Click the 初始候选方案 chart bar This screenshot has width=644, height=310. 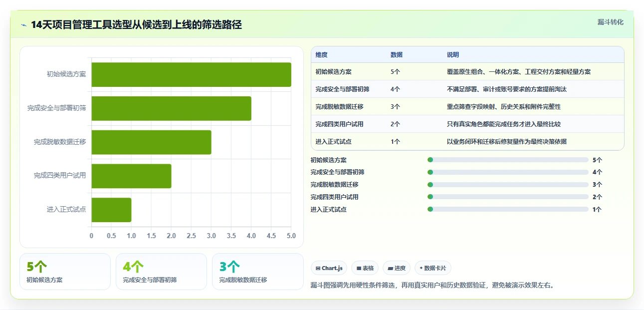(191, 74)
